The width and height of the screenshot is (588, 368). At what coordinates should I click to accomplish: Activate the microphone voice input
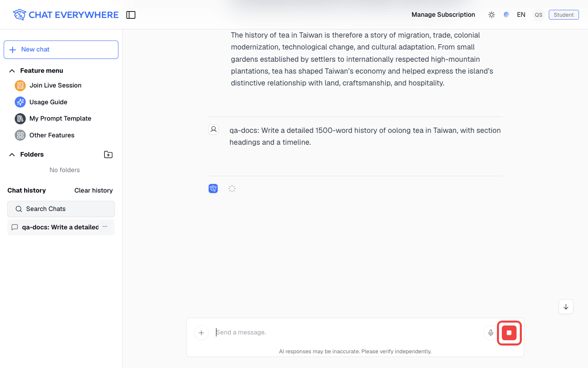click(490, 333)
